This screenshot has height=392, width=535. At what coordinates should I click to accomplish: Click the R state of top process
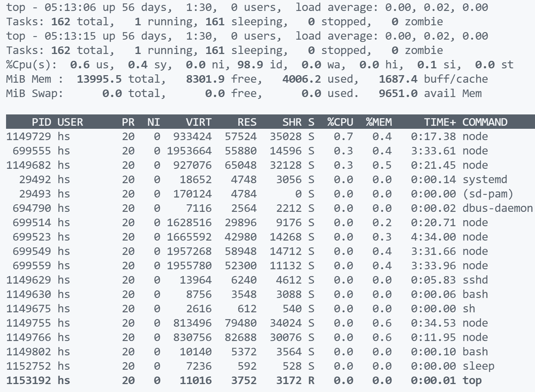(x=311, y=380)
